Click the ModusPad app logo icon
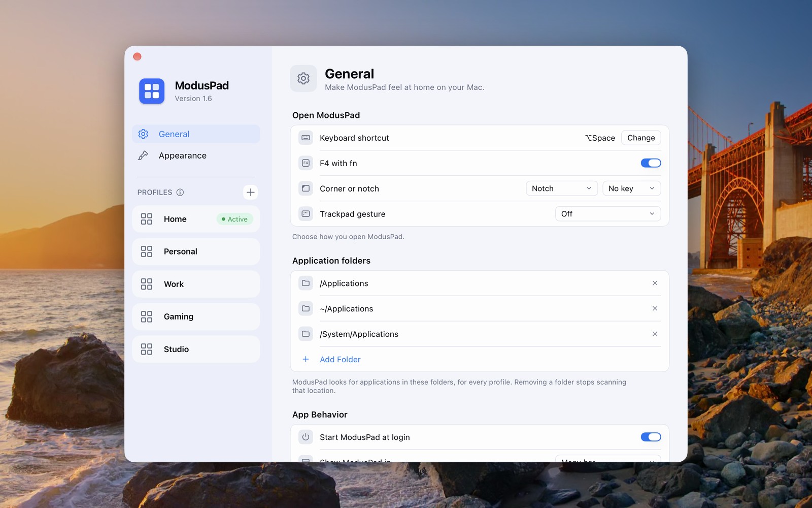812x508 pixels. pyautogui.click(x=152, y=91)
